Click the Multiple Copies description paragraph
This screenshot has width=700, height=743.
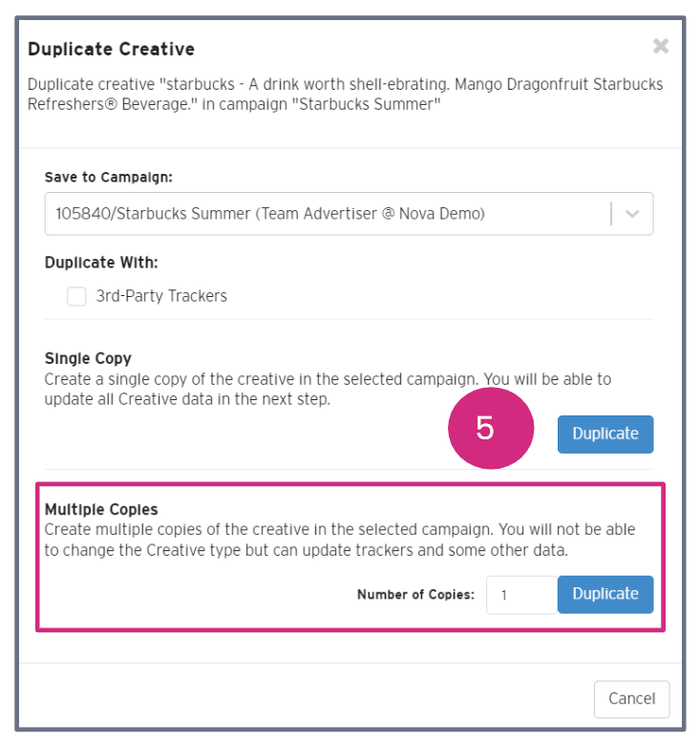340,539
